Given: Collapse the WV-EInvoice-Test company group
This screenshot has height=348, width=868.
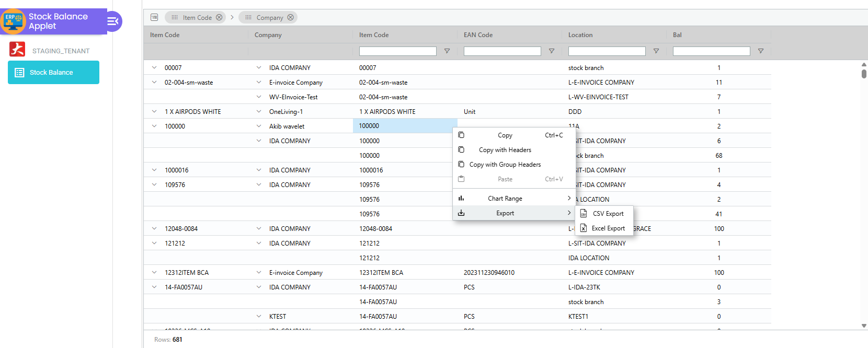Looking at the screenshot, I should pos(259,97).
